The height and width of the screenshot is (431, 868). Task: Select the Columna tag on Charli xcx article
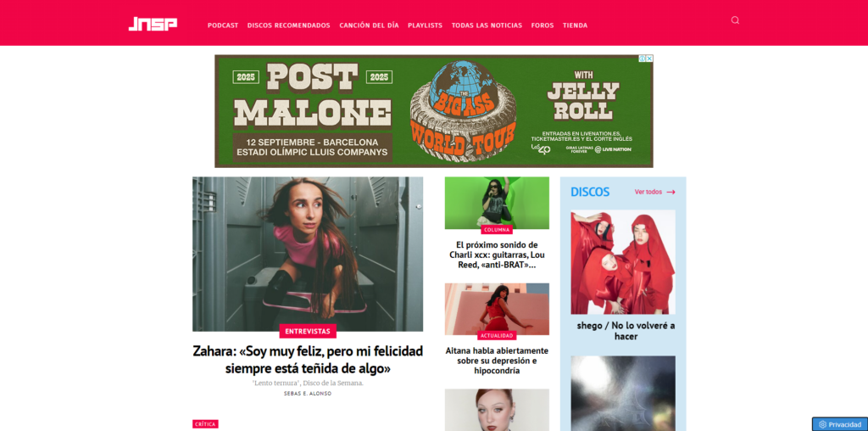click(x=497, y=229)
